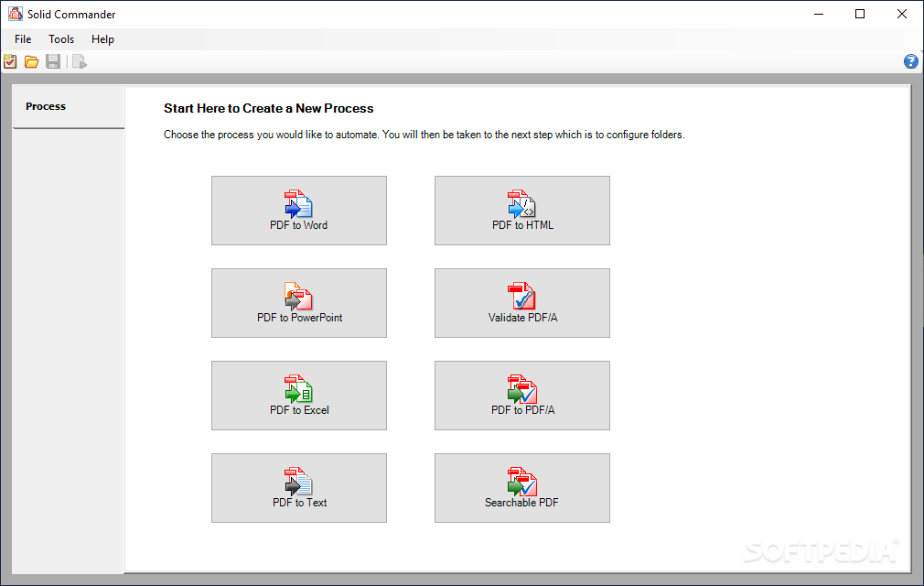Choose the PDF to HTML process
The image size is (924, 586).
click(522, 211)
